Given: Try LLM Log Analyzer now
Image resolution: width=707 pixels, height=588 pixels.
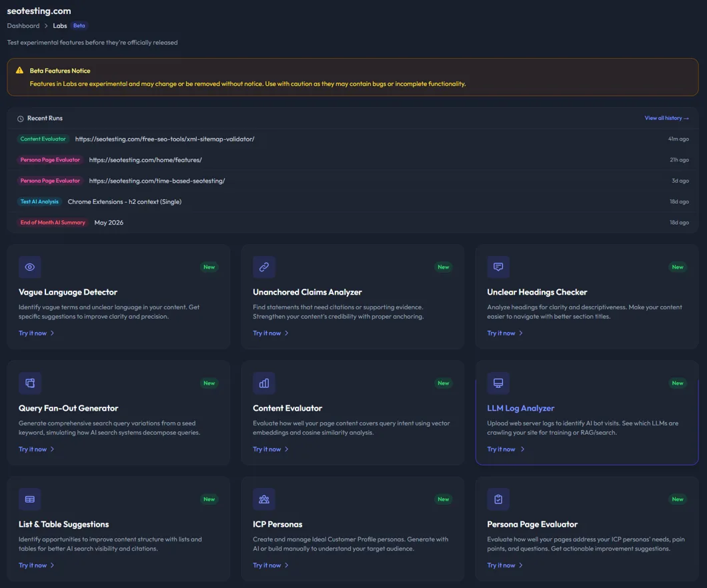Looking at the screenshot, I should coord(506,449).
